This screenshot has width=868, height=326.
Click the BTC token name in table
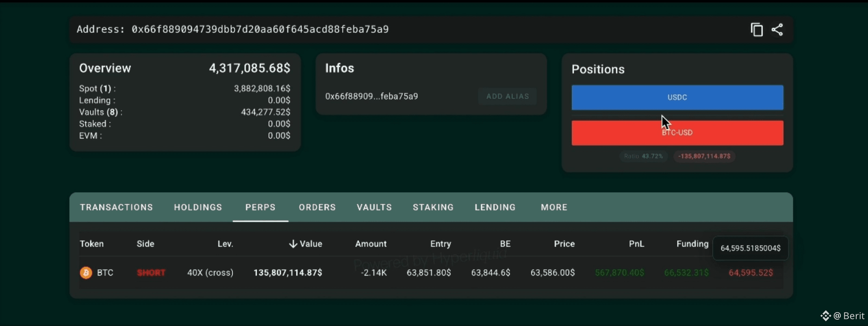tap(105, 272)
